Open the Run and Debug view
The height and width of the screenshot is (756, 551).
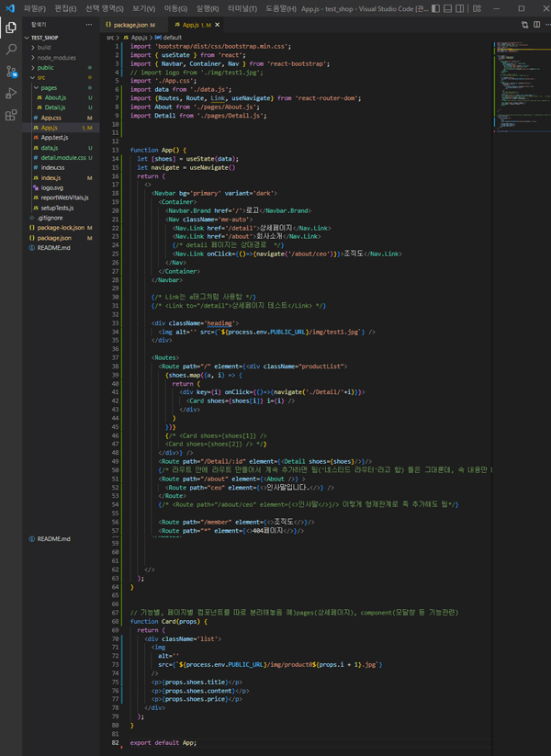click(11, 93)
